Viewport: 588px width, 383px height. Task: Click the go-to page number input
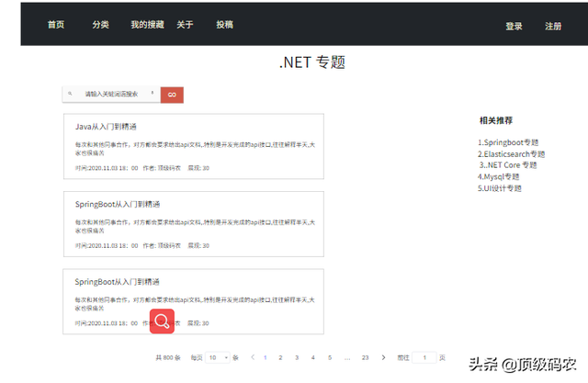pyautogui.click(x=424, y=357)
